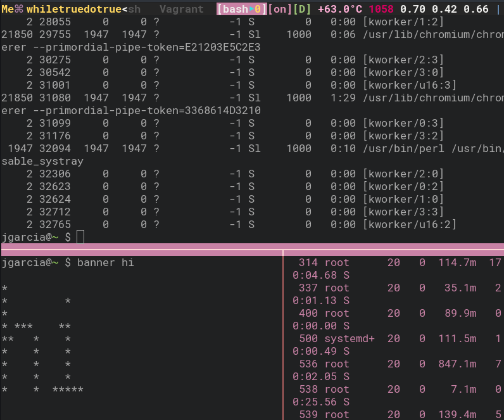Click the vertical divider between bottom panes
The image size is (504, 420).
(x=283, y=336)
